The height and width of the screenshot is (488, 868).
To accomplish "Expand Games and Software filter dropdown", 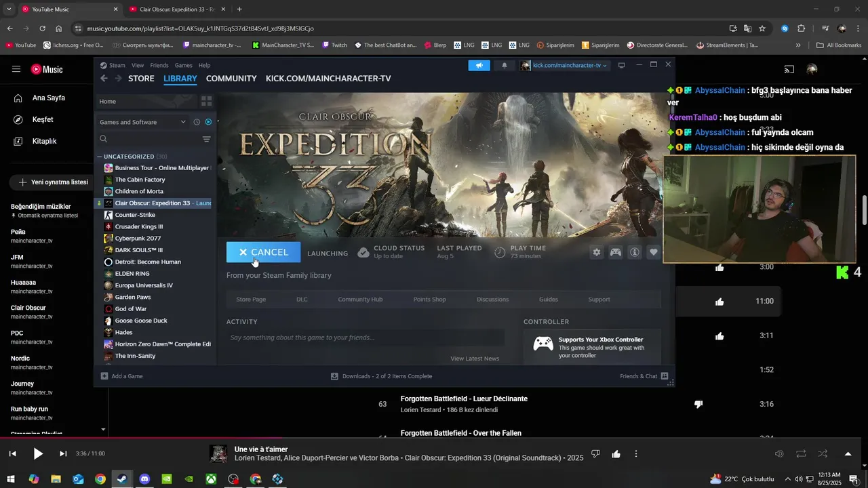I will tap(142, 122).
